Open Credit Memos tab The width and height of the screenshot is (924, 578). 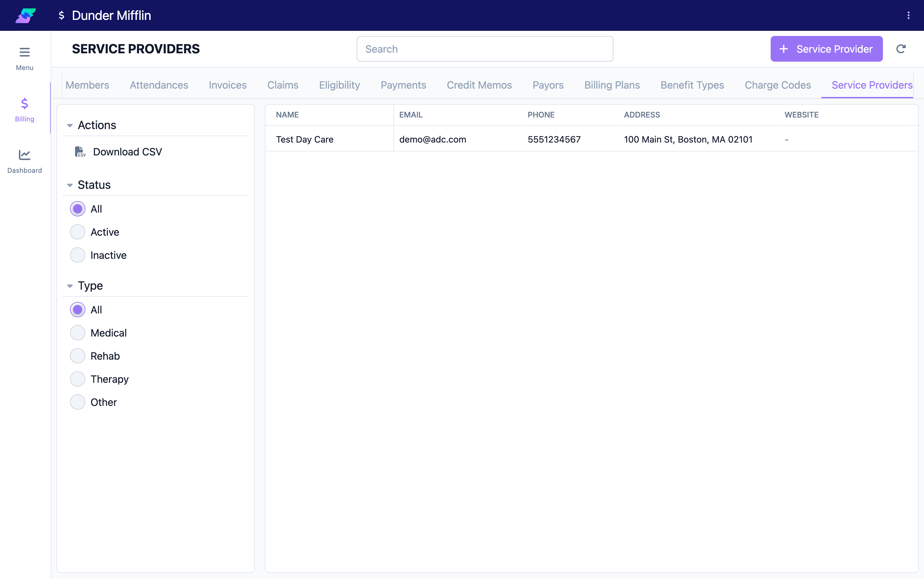pos(479,85)
